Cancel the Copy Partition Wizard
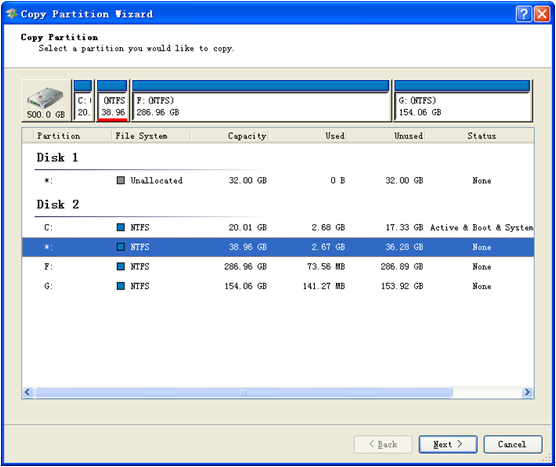The width and height of the screenshot is (556, 467). (513, 444)
